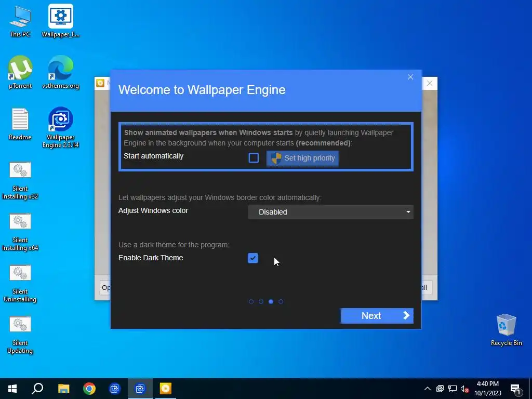Viewport: 532px width, 399px height.
Task: Open network tray icon
Action: pyautogui.click(x=453, y=389)
